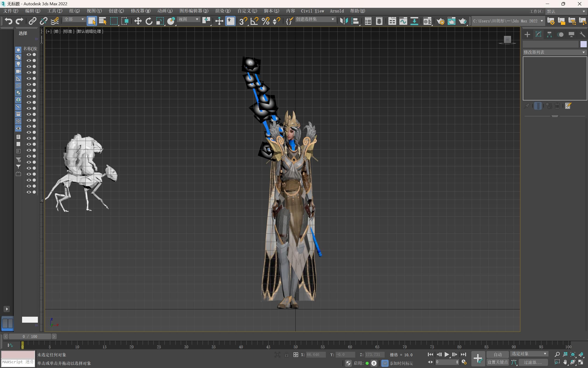The width and height of the screenshot is (588, 368).
Task: Click the time slider 0 / 100 handle
Action: click(x=30, y=336)
